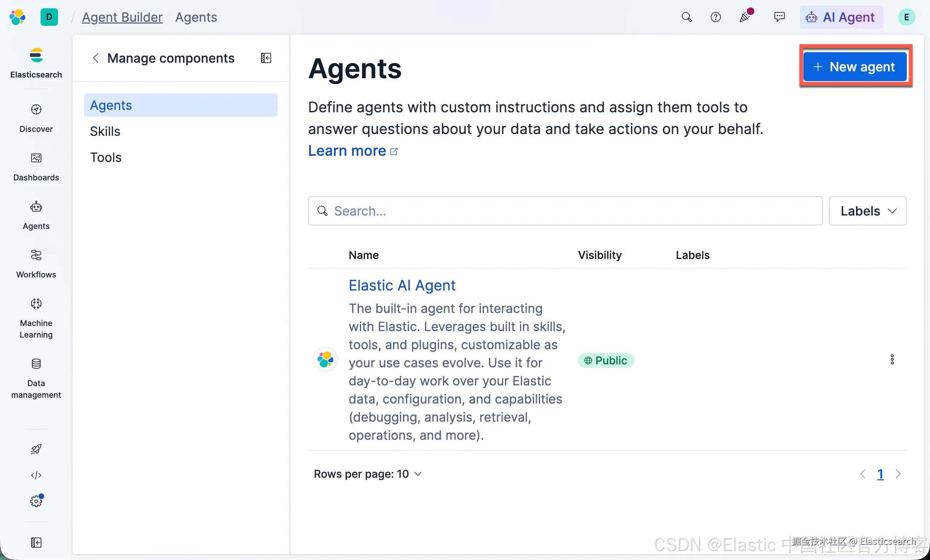Click the Agent Builder breadcrumb
This screenshot has height=560, width=930.
click(x=122, y=17)
